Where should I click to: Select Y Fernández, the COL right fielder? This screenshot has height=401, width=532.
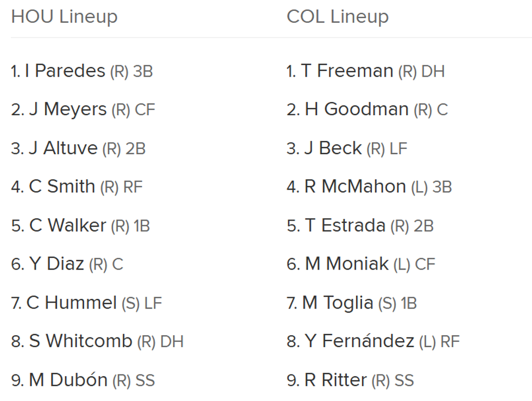click(x=359, y=341)
